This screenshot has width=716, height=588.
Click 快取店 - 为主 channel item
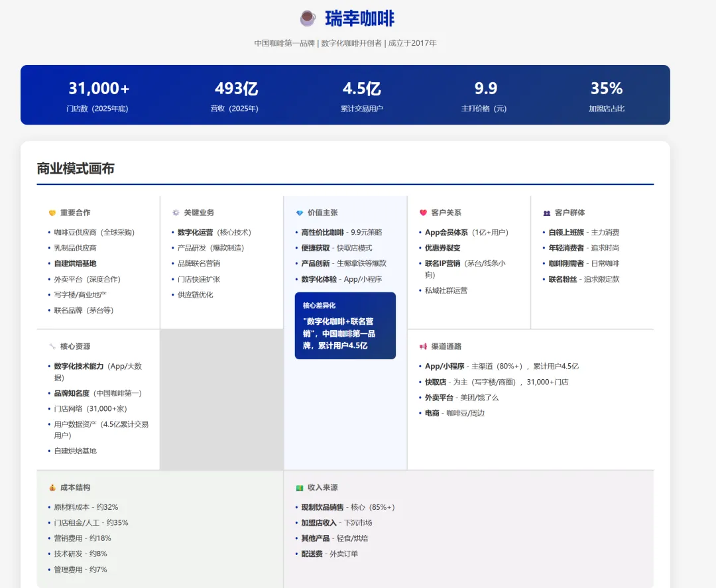497,382
